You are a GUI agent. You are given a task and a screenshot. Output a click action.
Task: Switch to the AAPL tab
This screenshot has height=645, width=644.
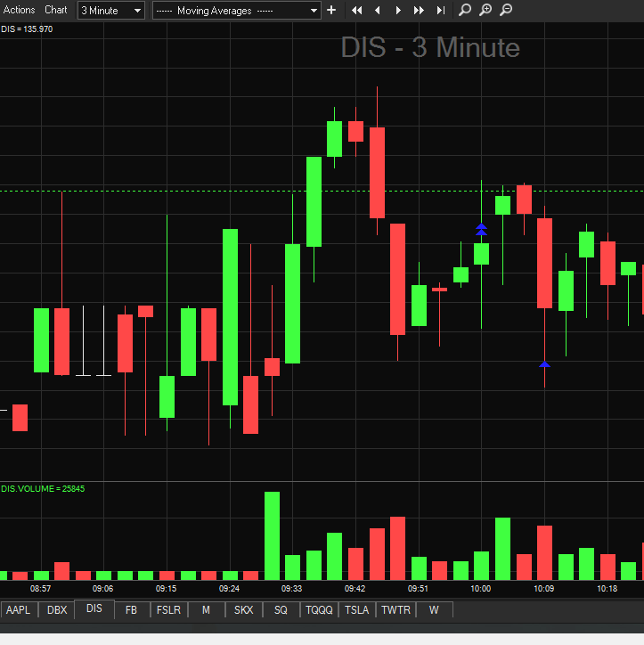19,609
